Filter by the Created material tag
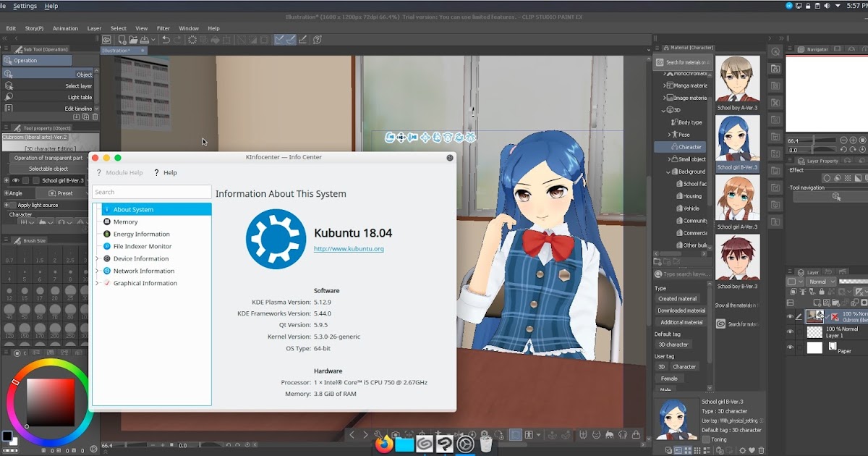This screenshot has height=456, width=868. [678, 298]
